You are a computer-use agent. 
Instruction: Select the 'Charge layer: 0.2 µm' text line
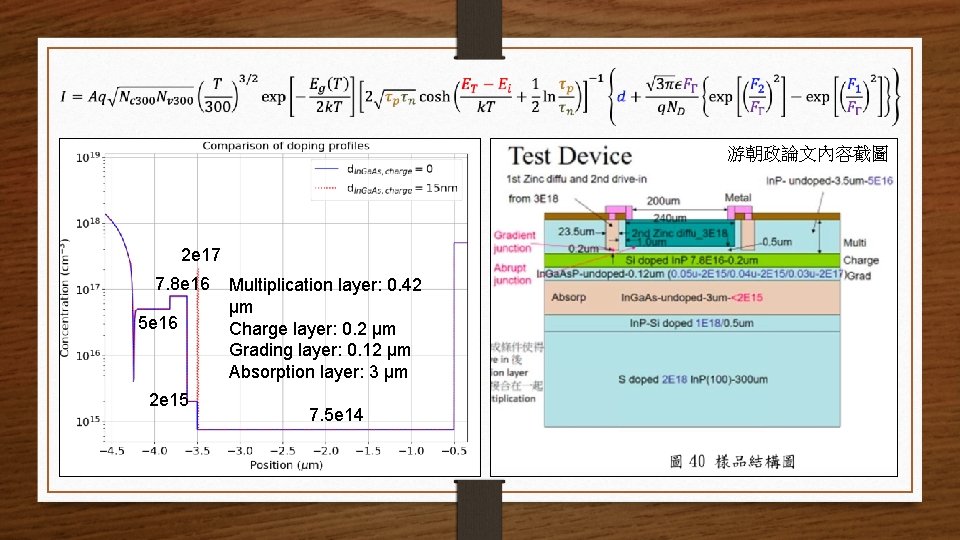(312, 329)
